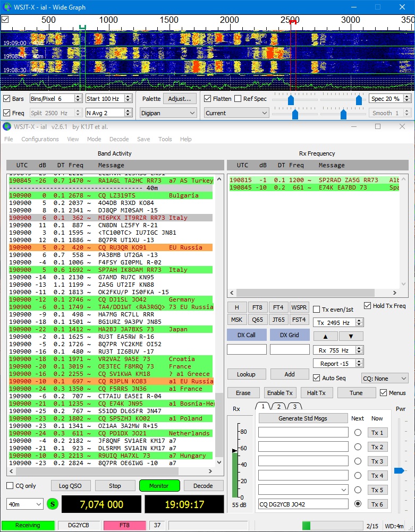Click the Enable Tx button
415x532 pixels.
[280, 393]
